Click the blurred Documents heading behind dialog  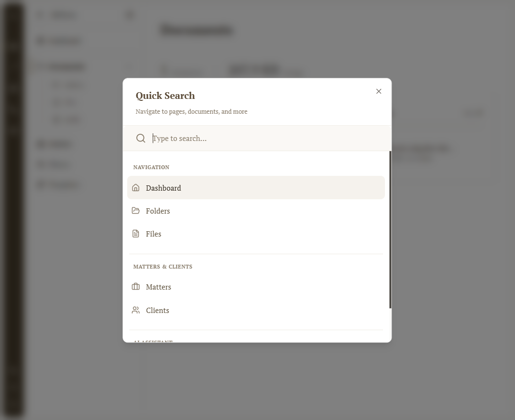(x=196, y=30)
